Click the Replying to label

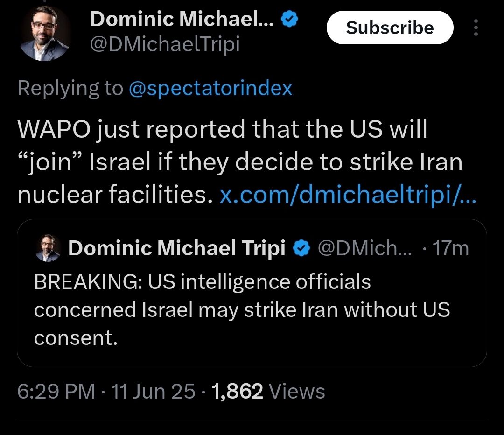click(70, 88)
